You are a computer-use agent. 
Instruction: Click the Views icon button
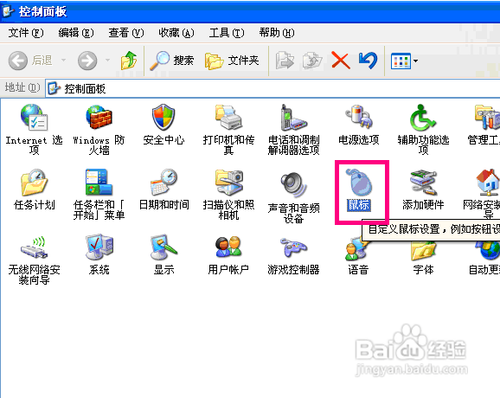[x=401, y=61]
